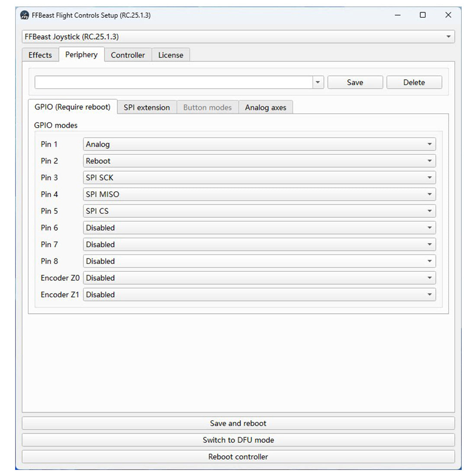Click the Reboot controller button
This screenshot has height=476, width=476.
pos(238,457)
